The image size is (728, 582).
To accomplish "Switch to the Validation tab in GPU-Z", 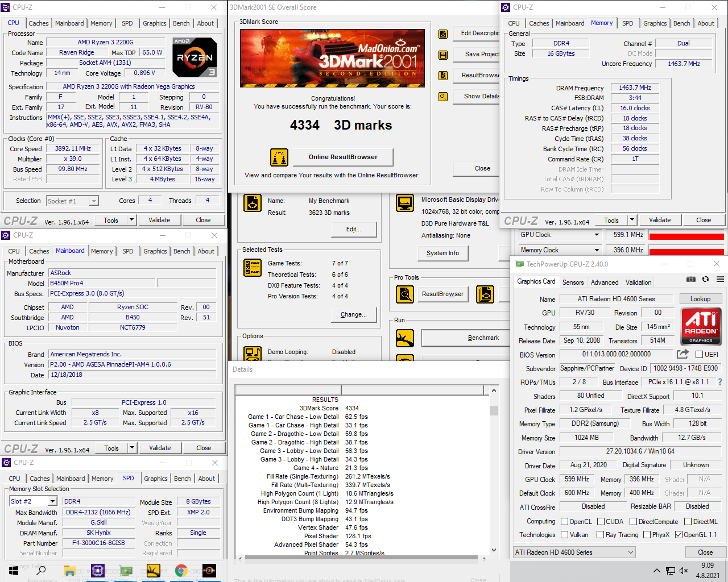I will coord(639,282).
